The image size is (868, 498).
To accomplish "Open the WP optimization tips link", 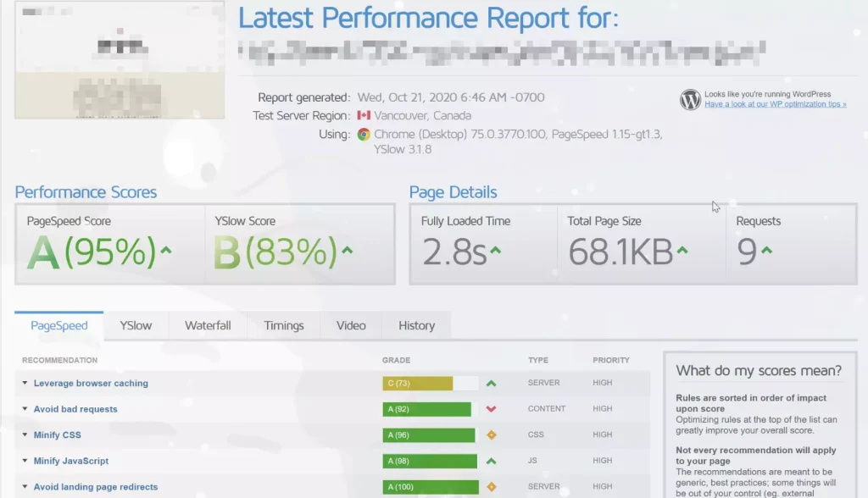I will pos(775,104).
